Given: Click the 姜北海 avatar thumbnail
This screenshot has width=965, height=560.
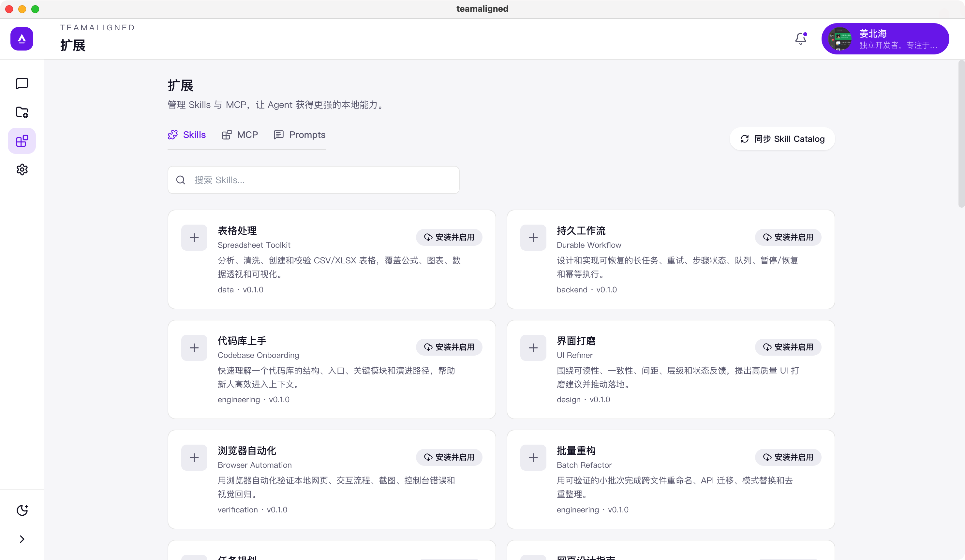Looking at the screenshot, I should [840, 39].
